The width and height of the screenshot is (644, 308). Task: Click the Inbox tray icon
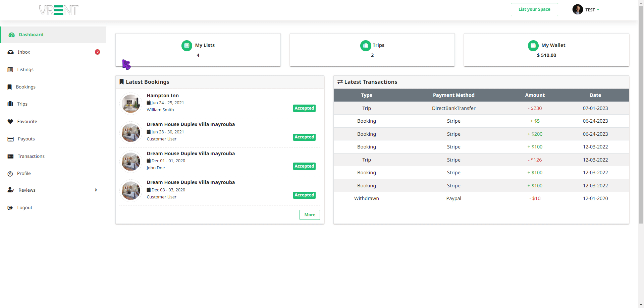[11, 52]
